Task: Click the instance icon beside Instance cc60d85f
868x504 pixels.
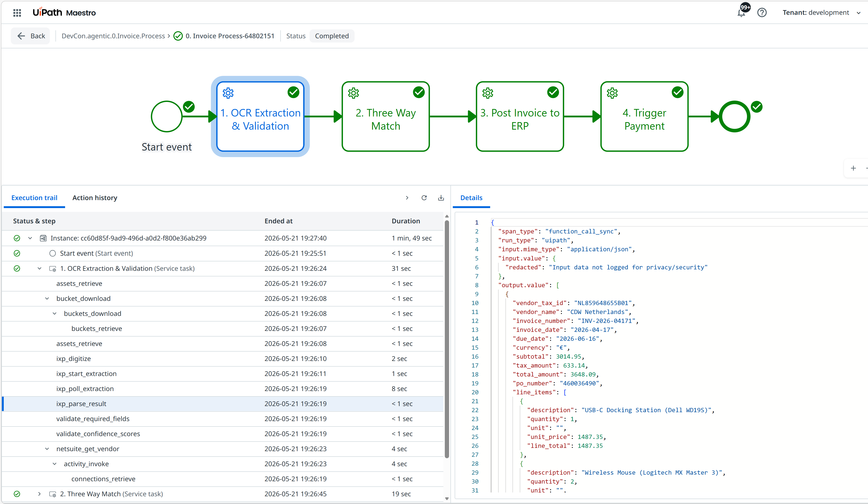Action: coord(43,238)
